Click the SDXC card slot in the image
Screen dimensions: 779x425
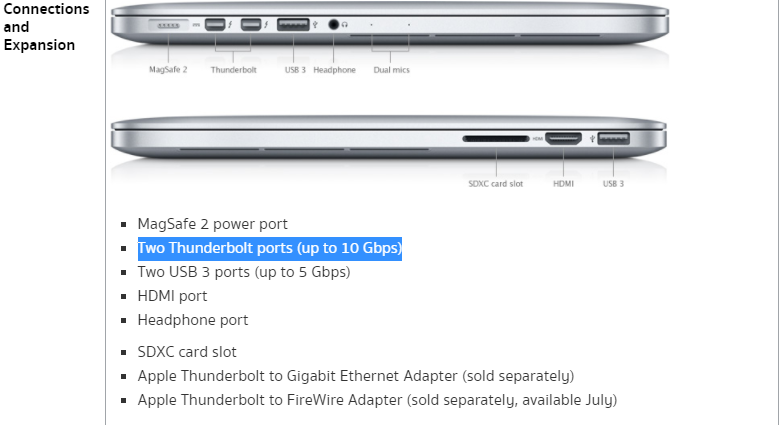click(x=496, y=139)
